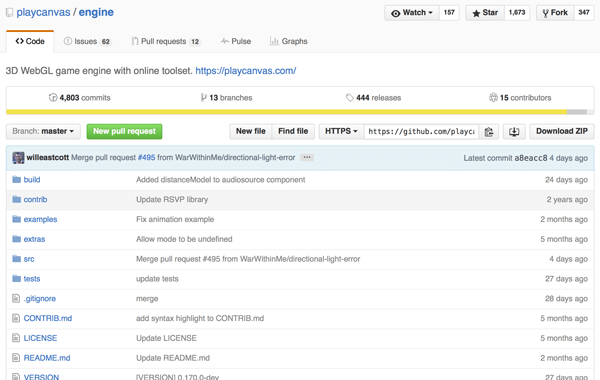View the 13 branches

click(226, 98)
